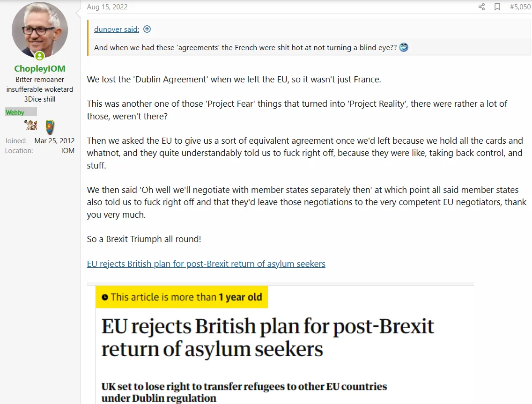
Task: Jump to the quoted post via the up-arrow icon
Action: 147,29
